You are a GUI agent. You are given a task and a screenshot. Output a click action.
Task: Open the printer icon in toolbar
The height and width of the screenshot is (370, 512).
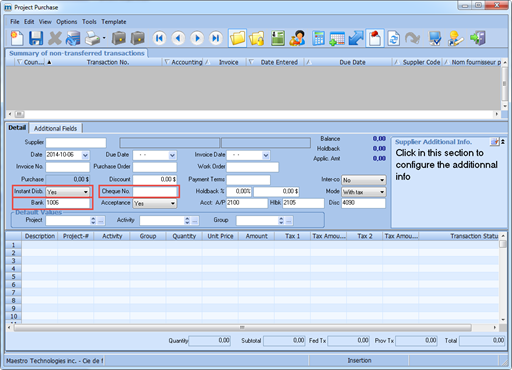tap(93, 38)
